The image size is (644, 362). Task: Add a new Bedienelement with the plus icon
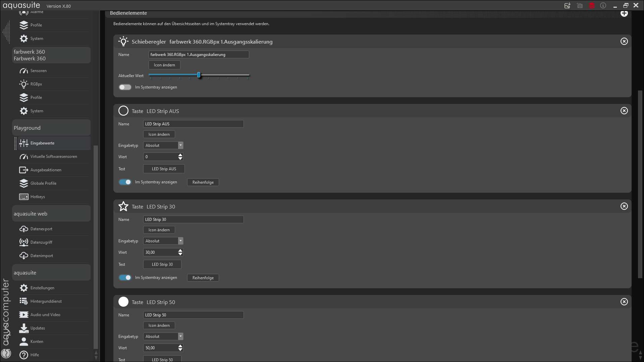click(x=624, y=13)
